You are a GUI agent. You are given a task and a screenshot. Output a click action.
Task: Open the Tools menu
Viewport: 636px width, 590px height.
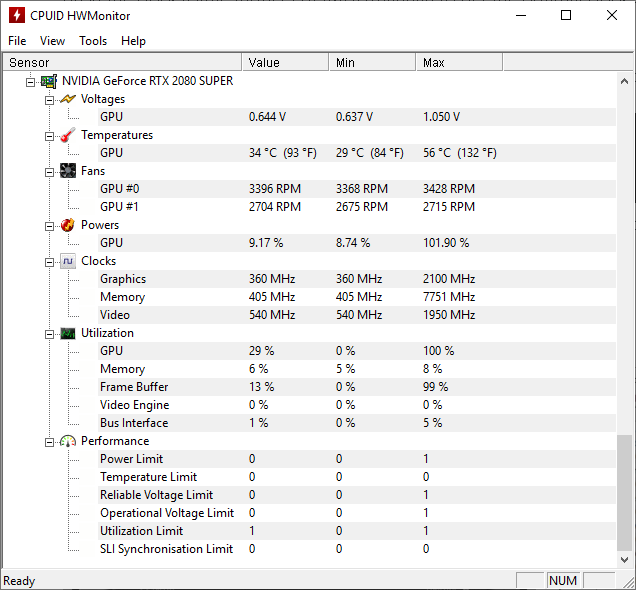(93, 41)
